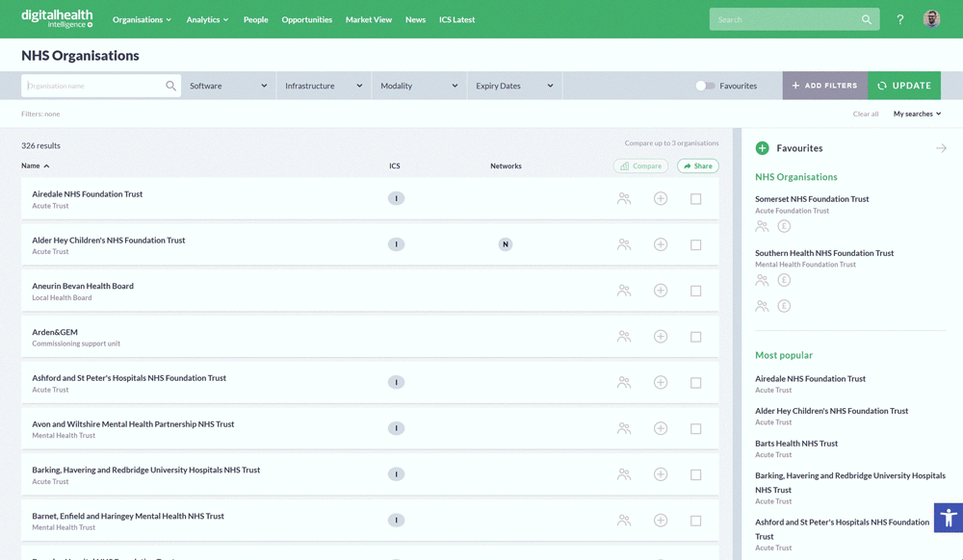Open the user profile avatar
Viewport: 963px width, 560px height.
(931, 19)
